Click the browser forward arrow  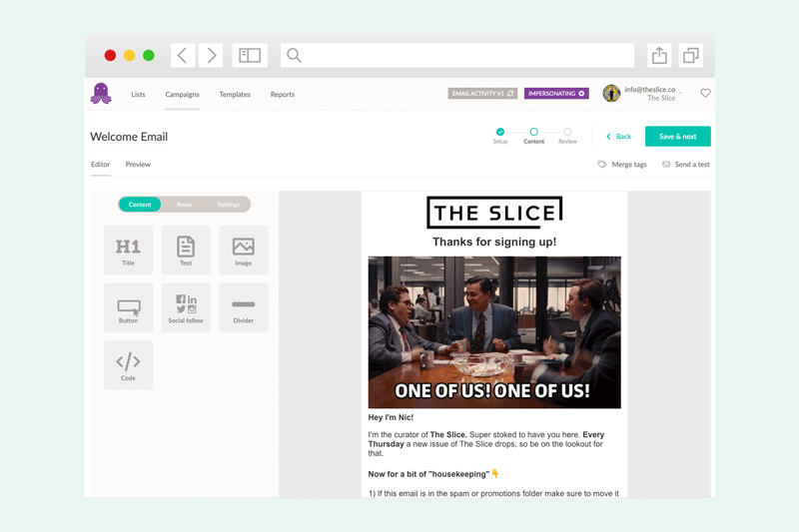[211, 55]
